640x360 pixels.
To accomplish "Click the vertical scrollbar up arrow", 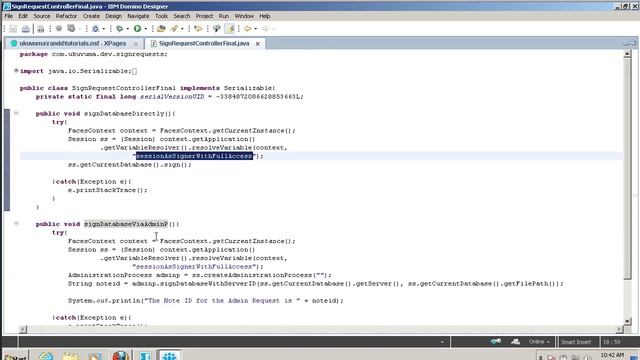I will pos(627,54).
